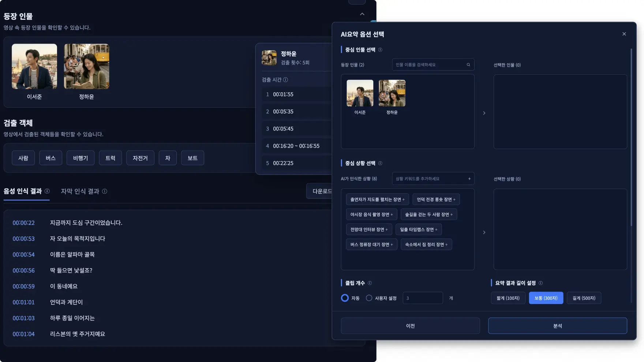644x362 pixels.
Task: Close the AI요약 옵션 선택 dialog
Action: pos(624,34)
